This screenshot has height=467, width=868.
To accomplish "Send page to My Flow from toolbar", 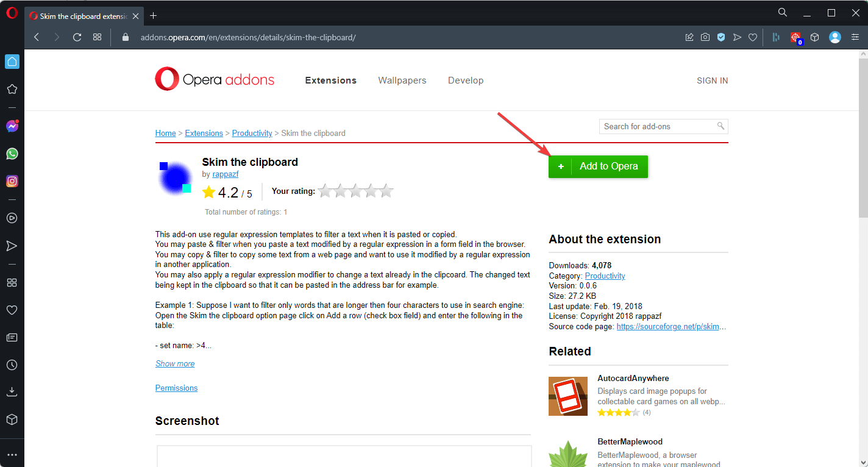I will tap(737, 37).
